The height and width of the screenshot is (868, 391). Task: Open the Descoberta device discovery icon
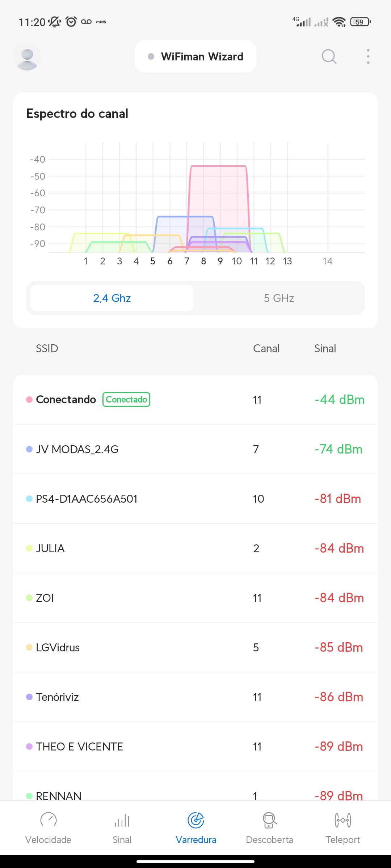point(269,820)
